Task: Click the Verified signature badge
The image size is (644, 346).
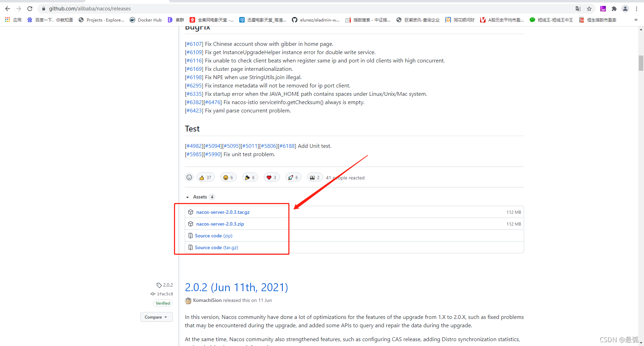Action: [163, 303]
